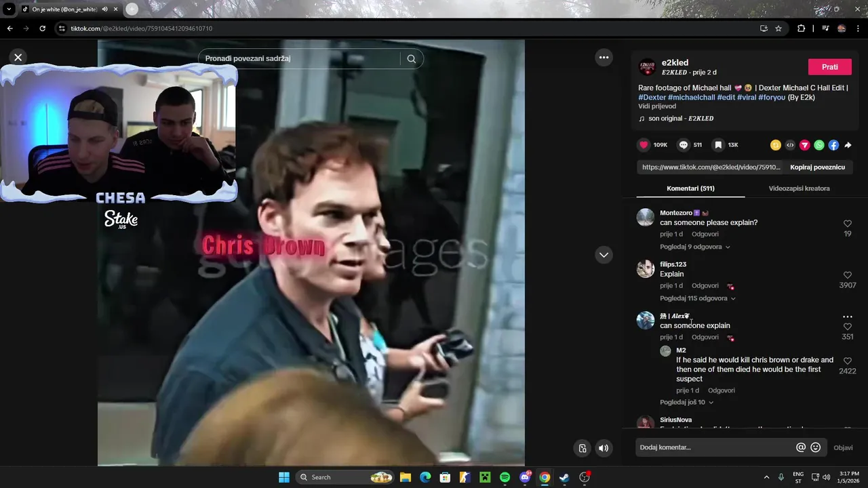This screenshot has height=488, width=868.
Task: Follow e2kled with the Prati button
Action: (x=830, y=67)
